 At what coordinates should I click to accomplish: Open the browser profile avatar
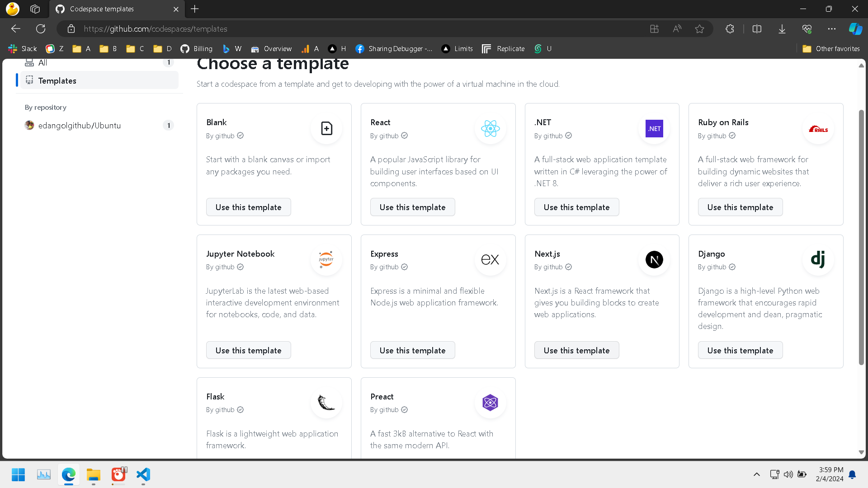(13, 9)
